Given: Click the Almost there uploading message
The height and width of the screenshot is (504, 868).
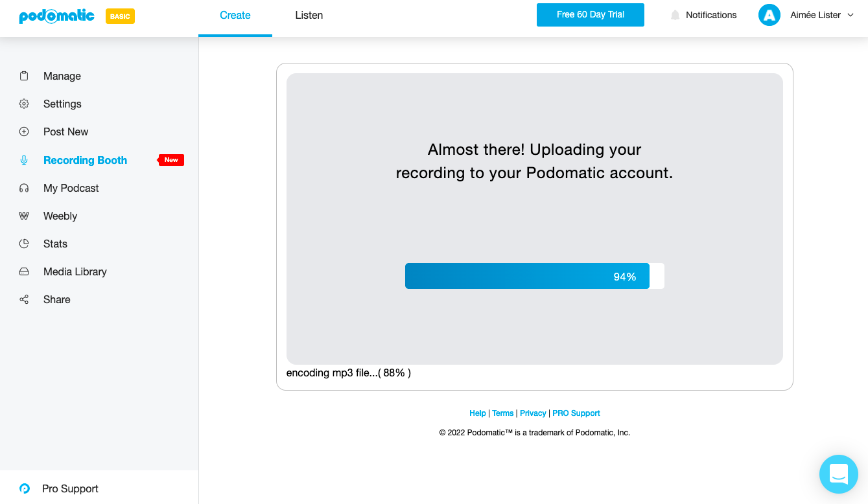Looking at the screenshot, I should [535, 161].
